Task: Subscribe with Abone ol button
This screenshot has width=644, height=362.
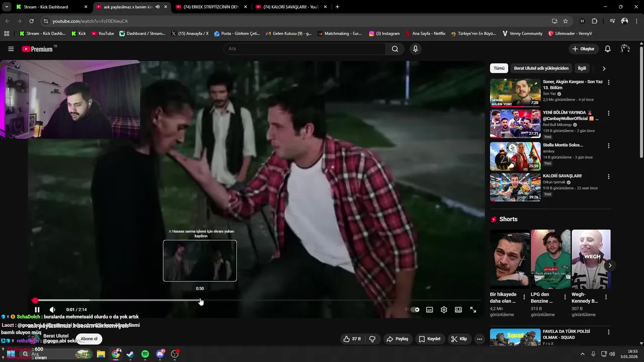Action: point(89,339)
